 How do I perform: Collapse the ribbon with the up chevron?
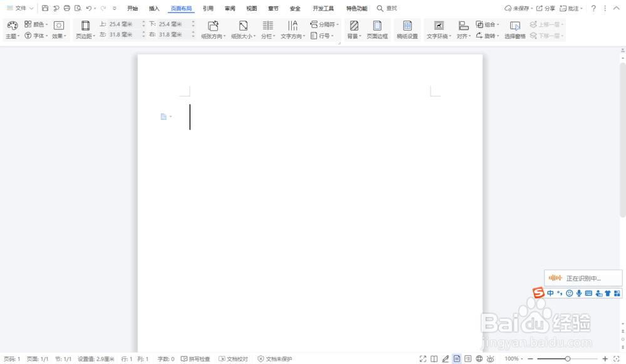tap(617, 8)
